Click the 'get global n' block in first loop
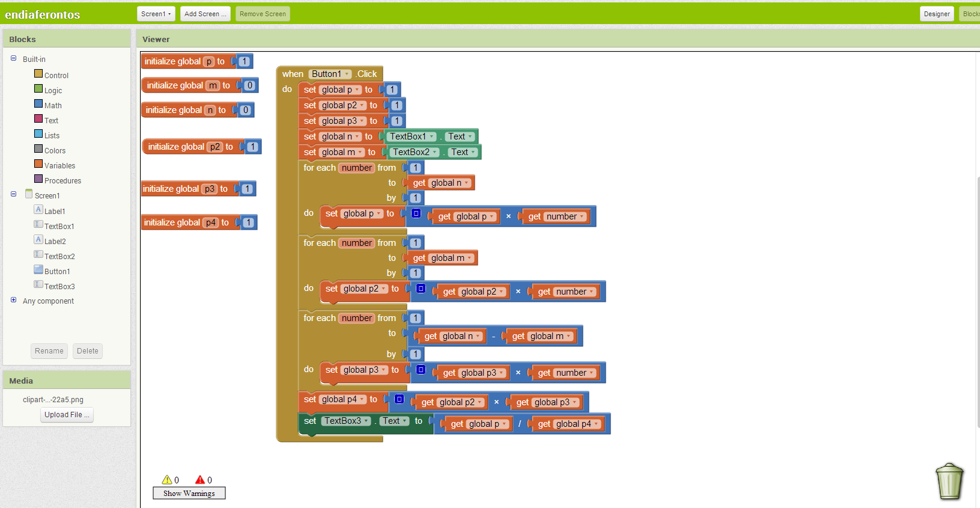The height and width of the screenshot is (508, 980). (441, 183)
